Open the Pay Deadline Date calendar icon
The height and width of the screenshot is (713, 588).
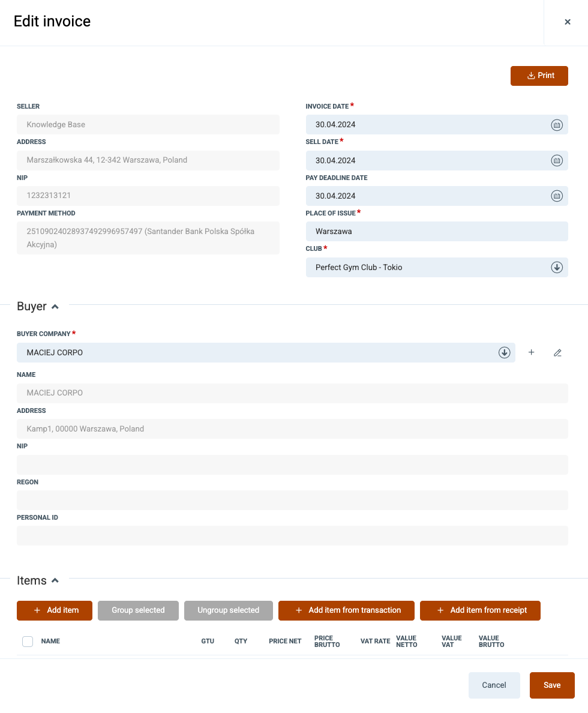pos(557,196)
